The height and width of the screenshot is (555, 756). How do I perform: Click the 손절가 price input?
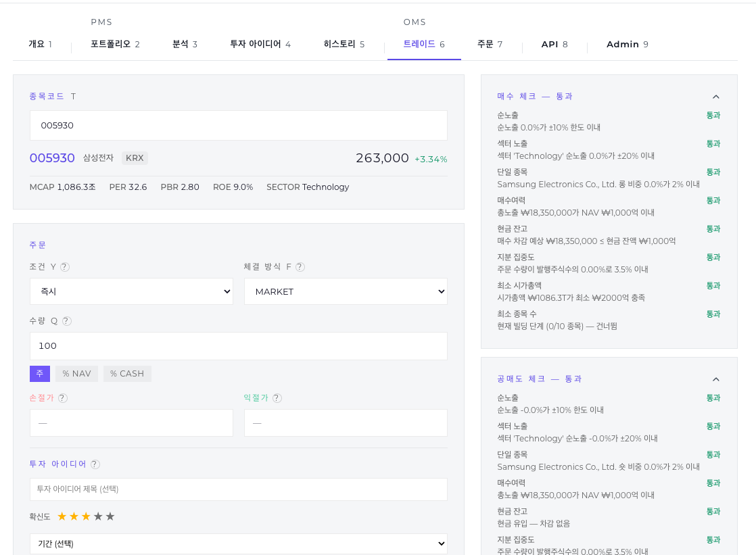tap(131, 423)
